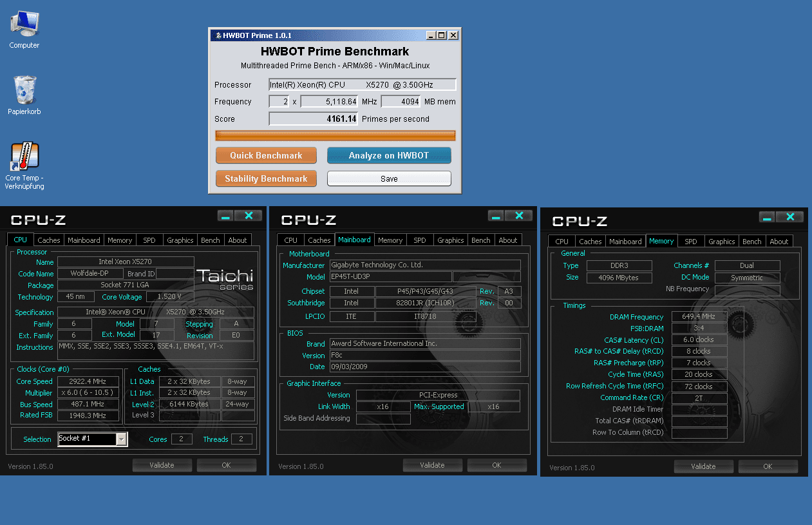The height and width of the screenshot is (525, 812).
Task: Minimize the Memory CPU-Z window
Action: pos(767,217)
